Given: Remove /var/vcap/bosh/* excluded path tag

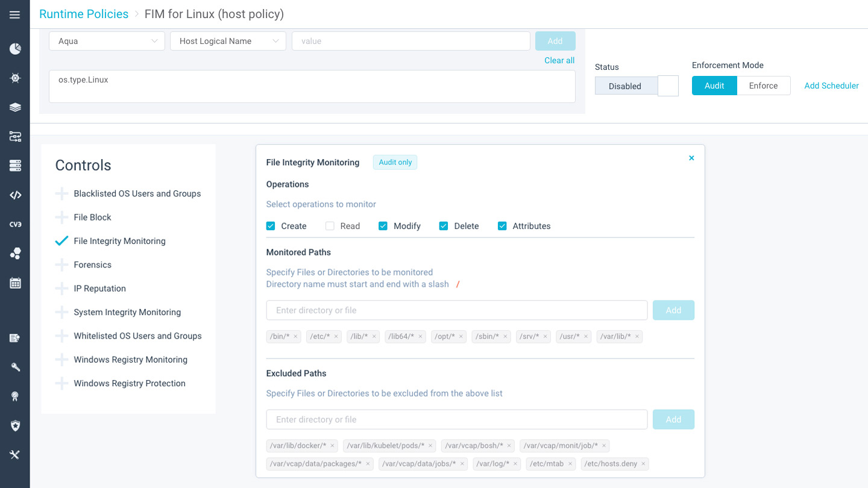Looking at the screenshot, I should coord(509,446).
